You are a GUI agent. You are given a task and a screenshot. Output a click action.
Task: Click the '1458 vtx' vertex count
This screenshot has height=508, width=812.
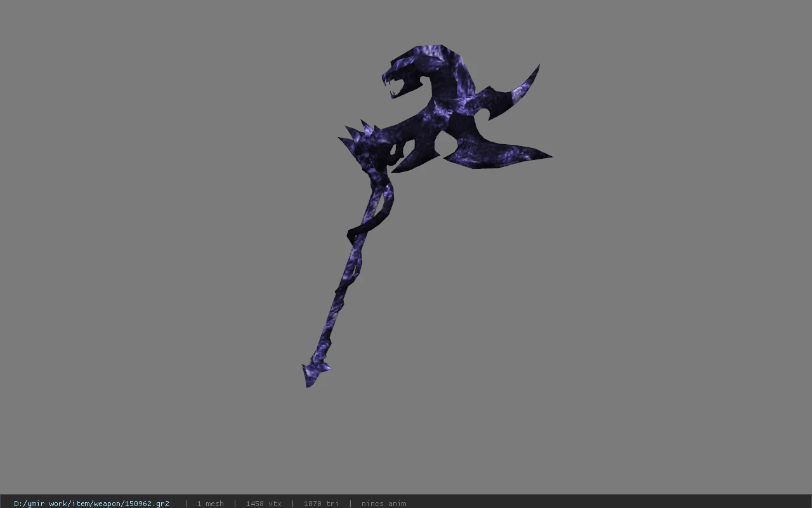click(x=263, y=504)
